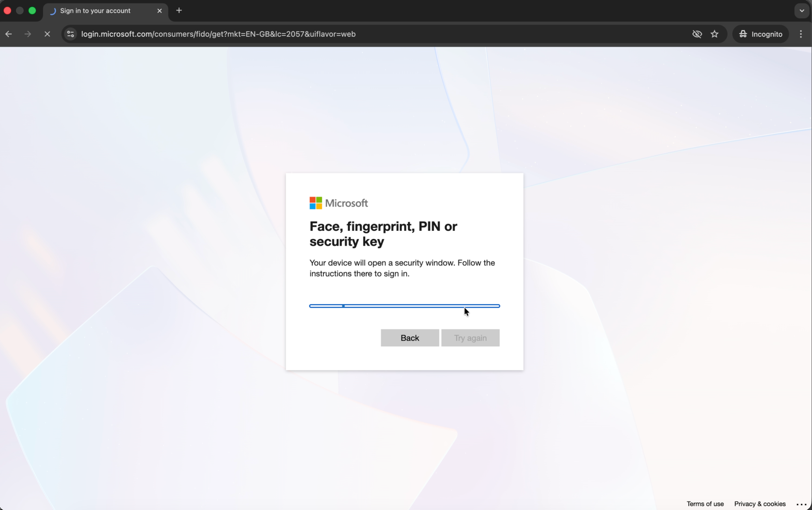Open the Chrome three-dot menu
812x510 pixels.
pos(801,34)
